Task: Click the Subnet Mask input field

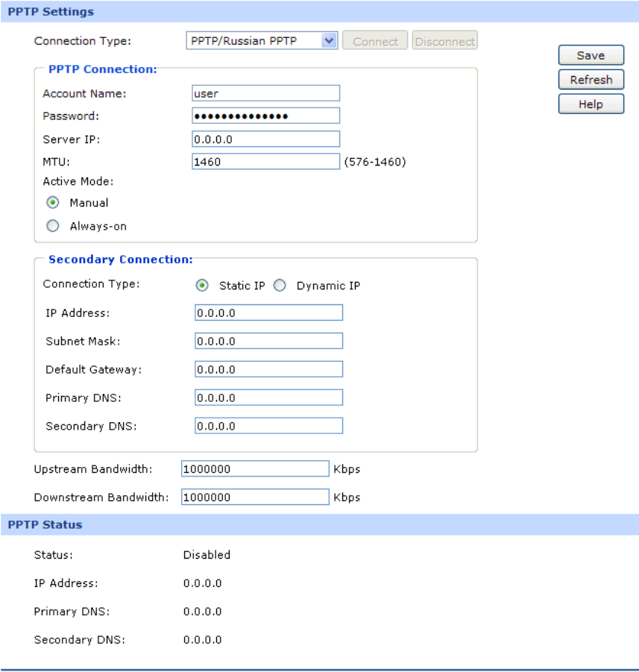Action: pyautogui.click(x=268, y=341)
